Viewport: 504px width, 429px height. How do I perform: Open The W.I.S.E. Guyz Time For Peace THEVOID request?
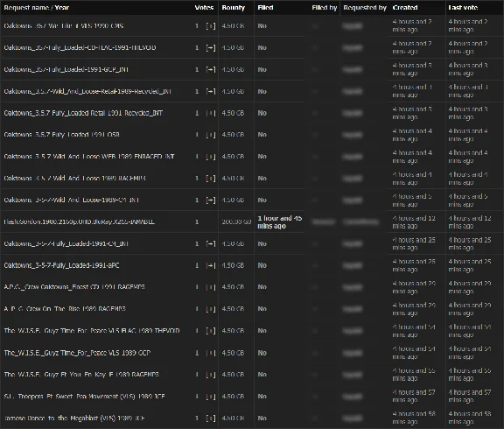pyautogui.click(x=92, y=331)
